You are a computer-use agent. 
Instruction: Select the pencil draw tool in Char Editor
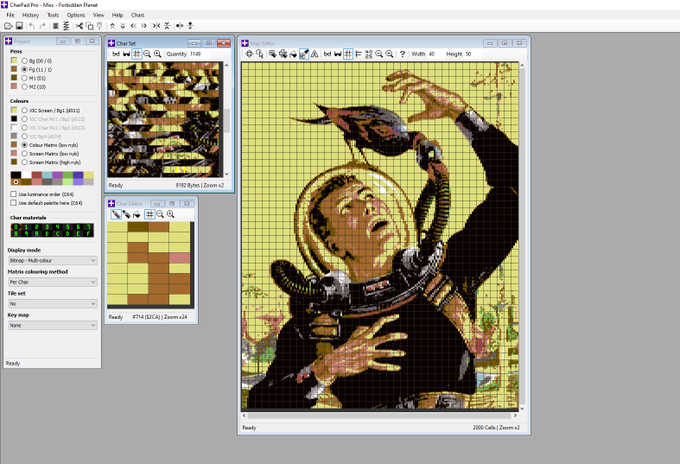click(x=116, y=214)
